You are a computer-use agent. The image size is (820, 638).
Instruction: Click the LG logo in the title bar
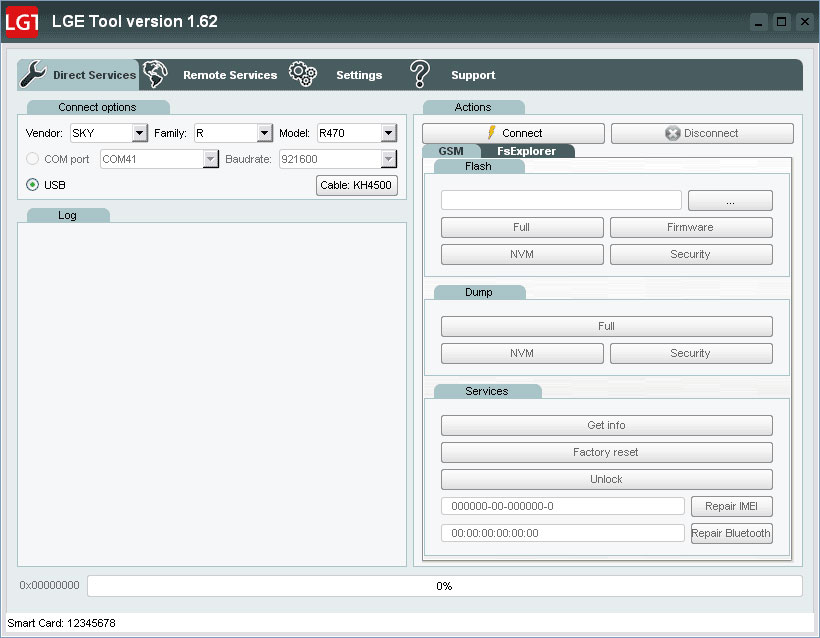pos(22,21)
